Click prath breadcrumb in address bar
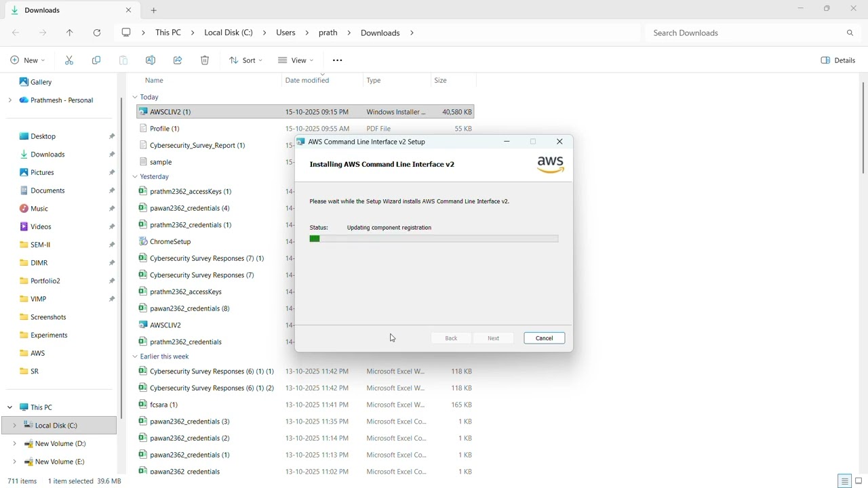The image size is (868, 488). click(x=328, y=33)
